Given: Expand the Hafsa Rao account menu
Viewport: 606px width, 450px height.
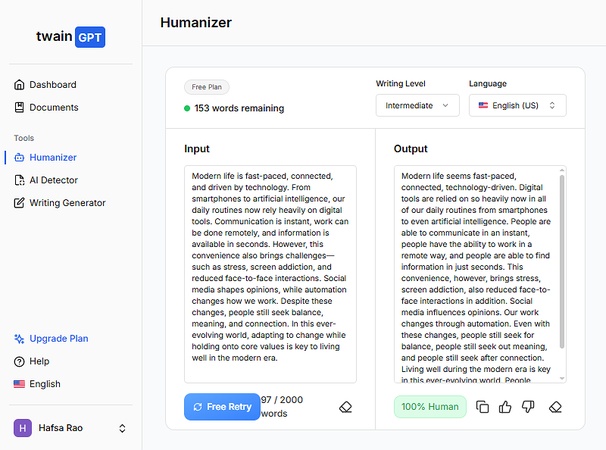Looking at the screenshot, I should click(x=122, y=428).
